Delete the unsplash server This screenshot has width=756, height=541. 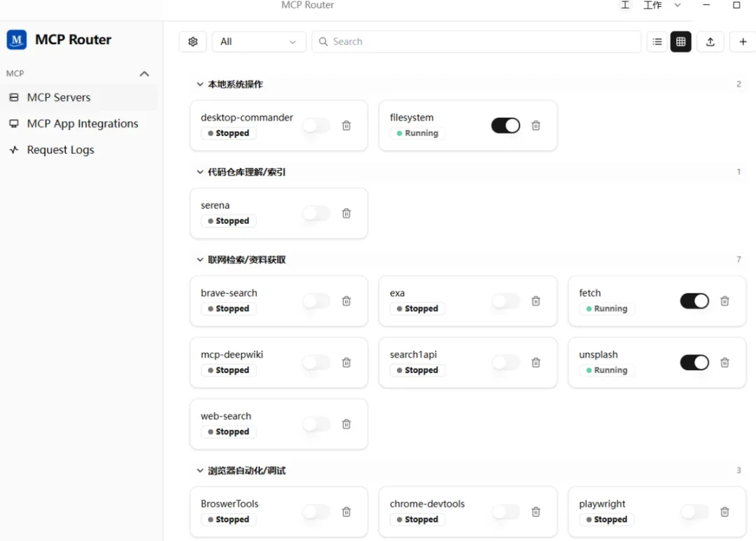724,363
